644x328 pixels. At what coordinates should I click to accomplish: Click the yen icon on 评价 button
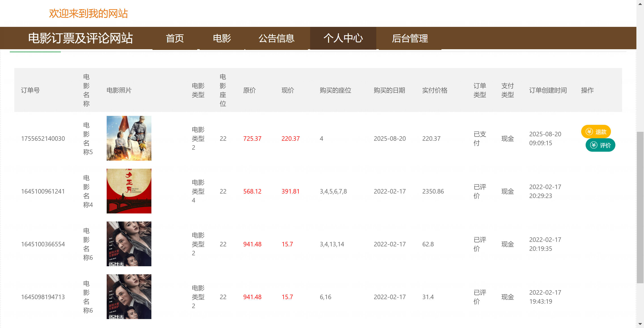pos(593,145)
